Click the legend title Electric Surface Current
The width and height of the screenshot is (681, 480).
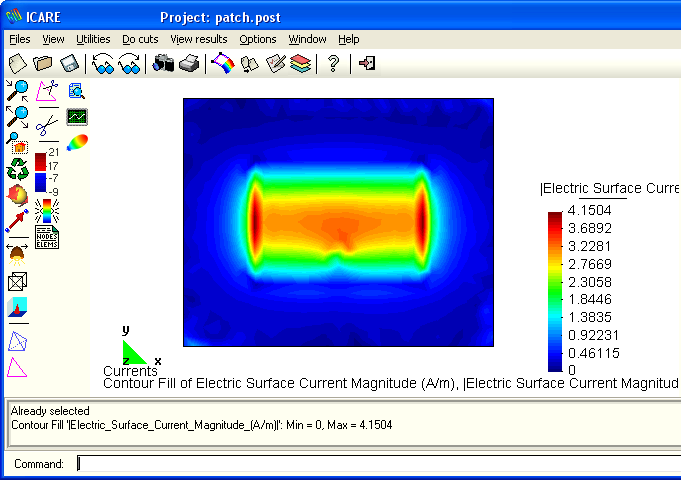[x=610, y=189]
